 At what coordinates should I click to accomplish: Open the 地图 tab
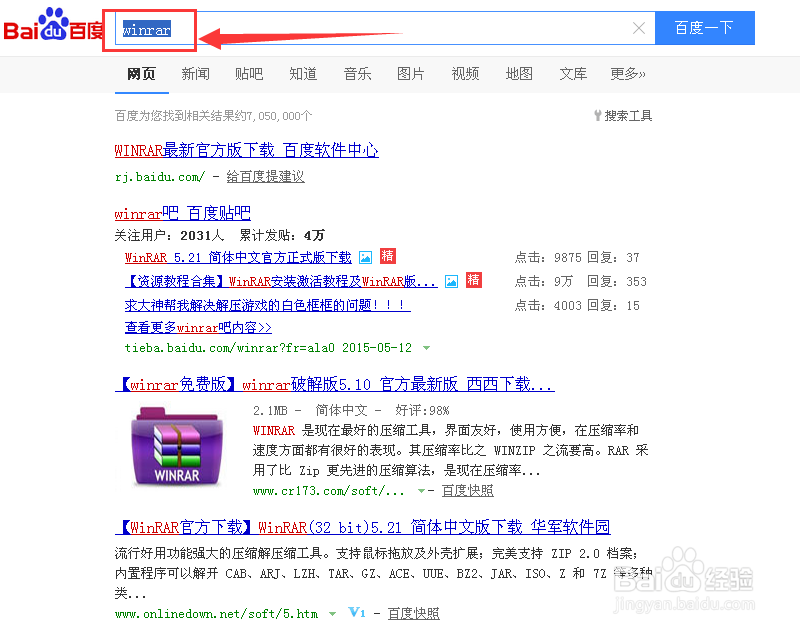tap(519, 74)
